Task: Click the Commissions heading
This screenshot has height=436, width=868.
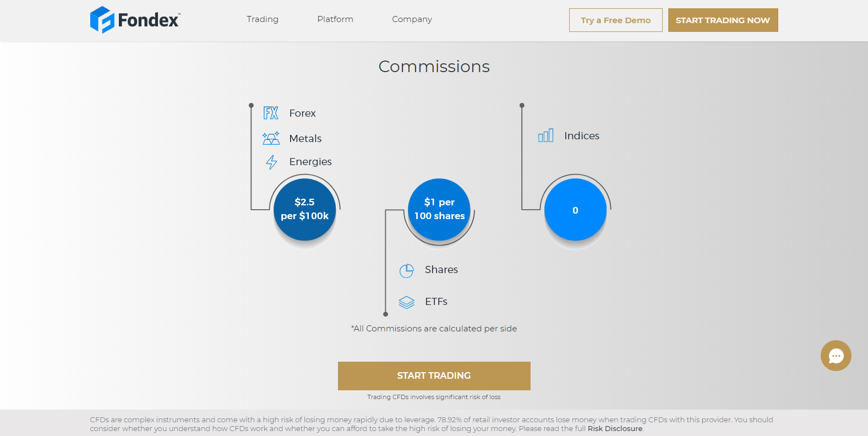Action: [434, 67]
